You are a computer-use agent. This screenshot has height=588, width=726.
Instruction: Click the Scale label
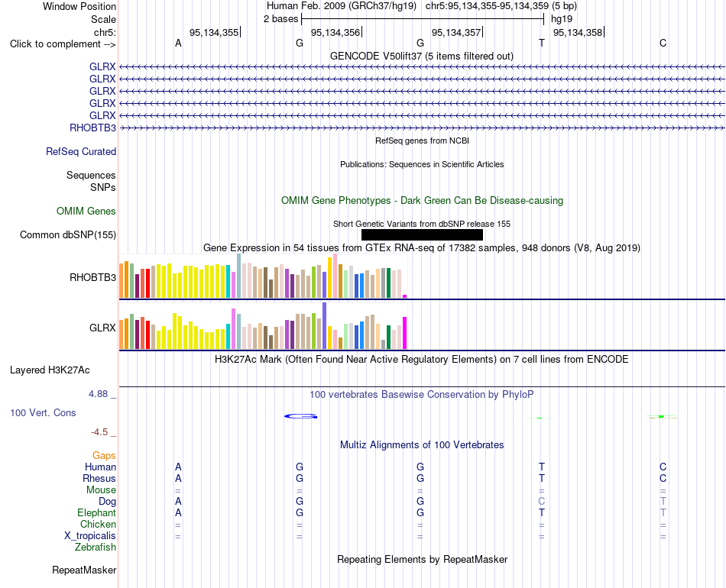pyautogui.click(x=103, y=19)
